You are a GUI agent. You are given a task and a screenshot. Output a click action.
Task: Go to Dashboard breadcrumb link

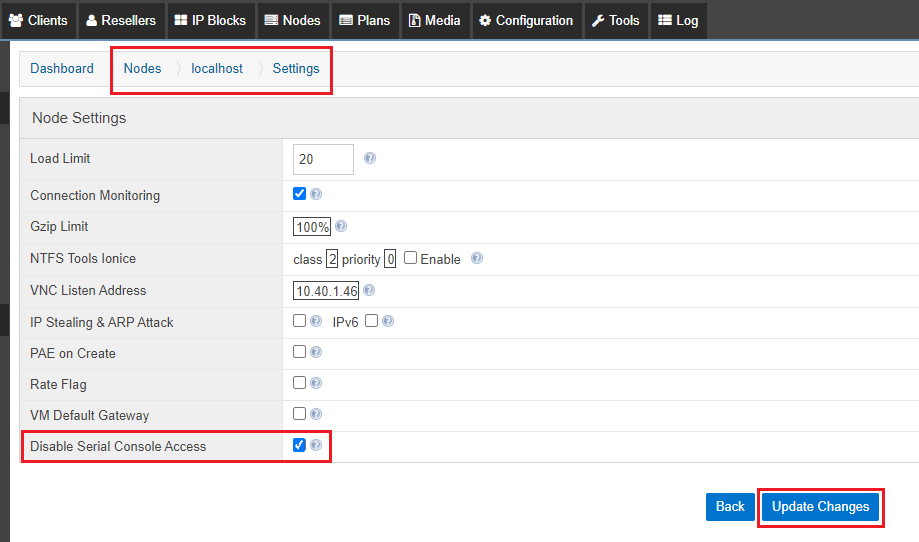[x=62, y=69]
